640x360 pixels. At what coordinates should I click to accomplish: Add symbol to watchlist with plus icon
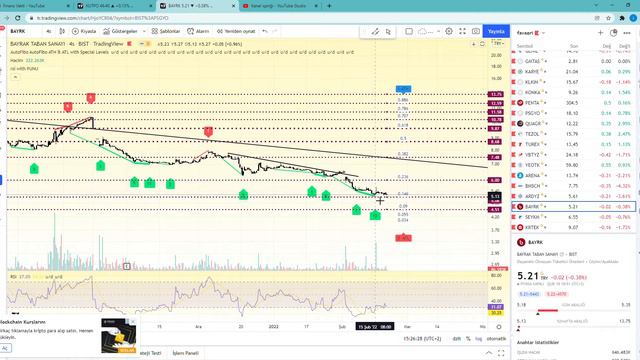[600, 33]
